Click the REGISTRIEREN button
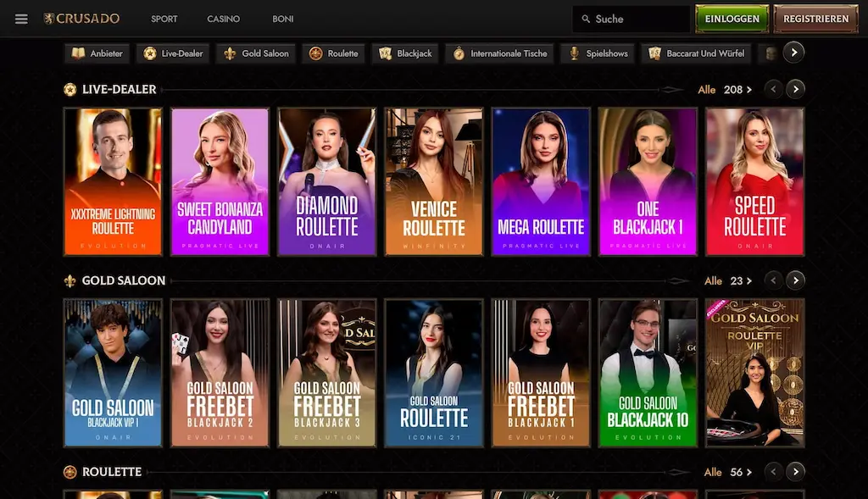 point(816,19)
